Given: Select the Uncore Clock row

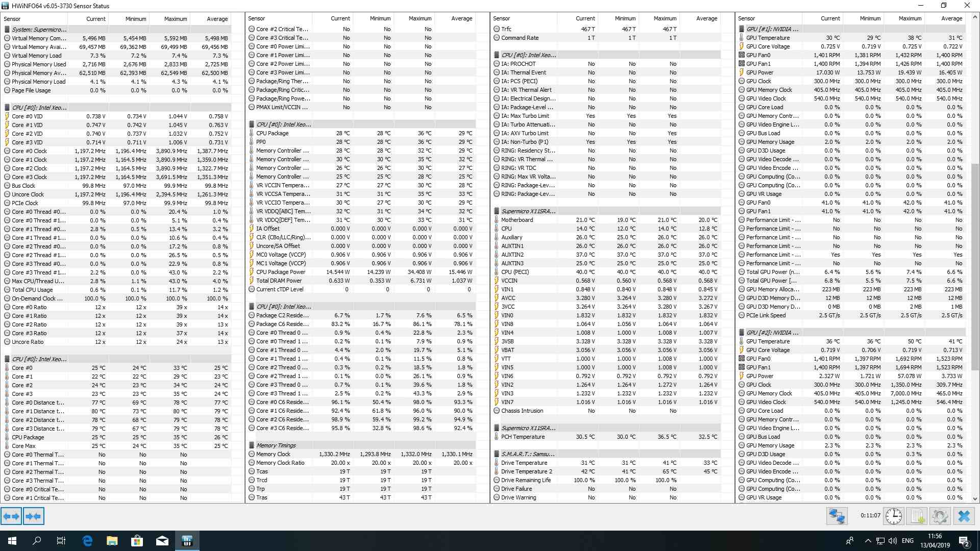Looking at the screenshot, I should (x=116, y=194).
